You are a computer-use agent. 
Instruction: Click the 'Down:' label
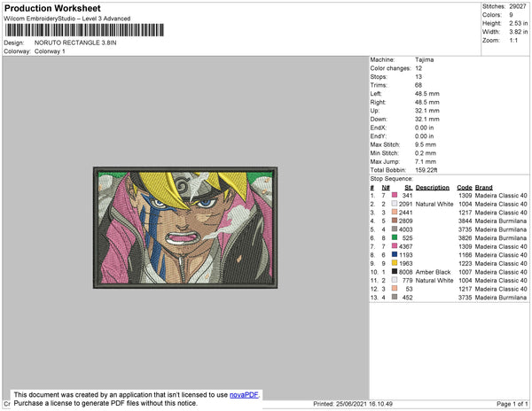tap(379, 119)
